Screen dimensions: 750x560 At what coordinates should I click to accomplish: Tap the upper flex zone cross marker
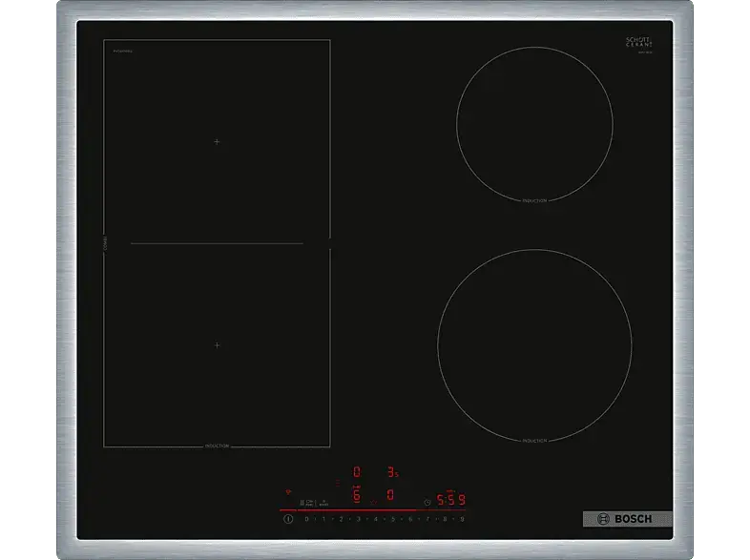click(217, 141)
